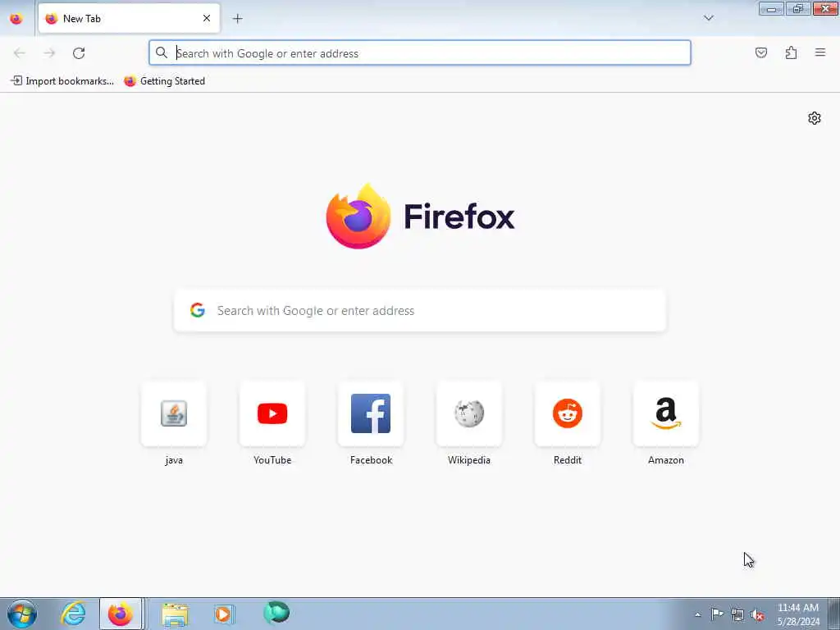Image resolution: width=840 pixels, height=630 pixels.
Task: Open Getting Started bookmark
Action: [164, 81]
